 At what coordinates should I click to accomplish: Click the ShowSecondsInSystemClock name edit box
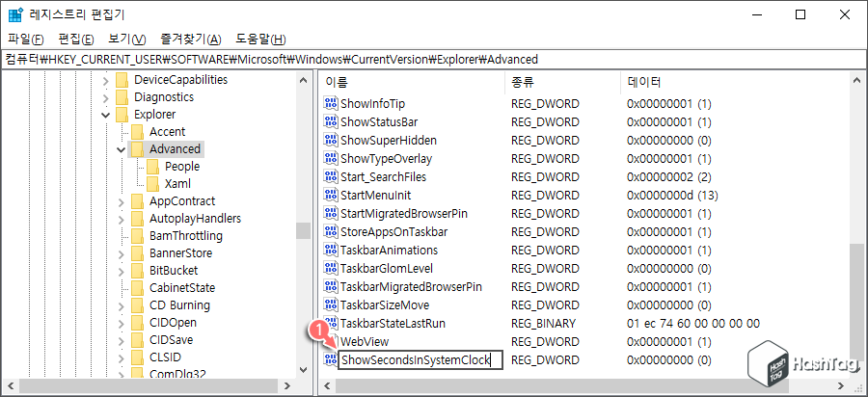[420, 360]
